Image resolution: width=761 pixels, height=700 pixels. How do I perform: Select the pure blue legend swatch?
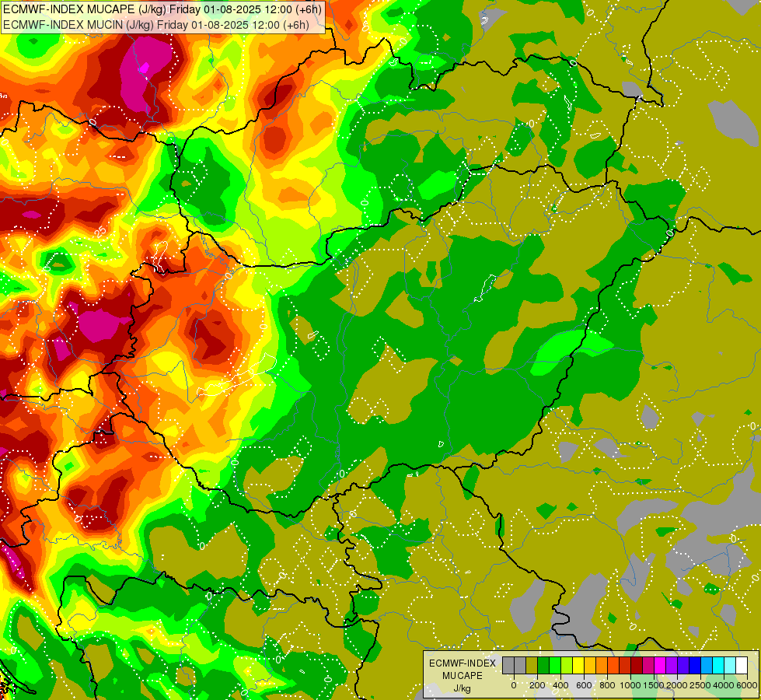click(x=696, y=666)
